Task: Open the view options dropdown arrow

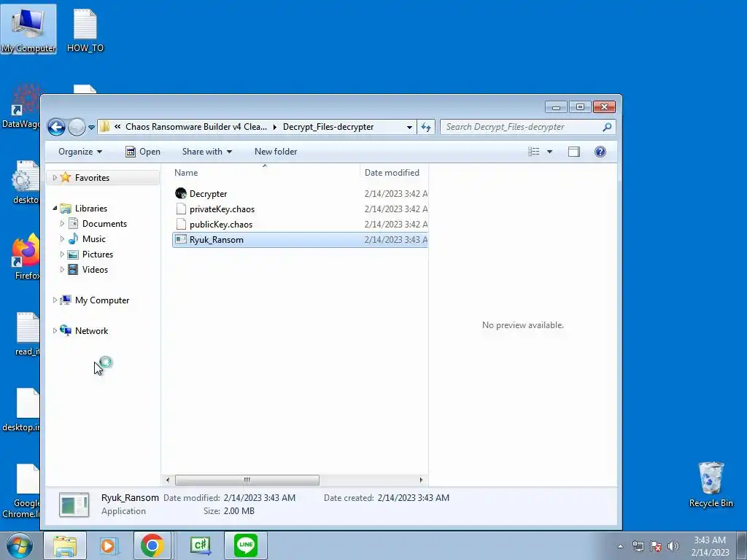Action: (x=549, y=152)
